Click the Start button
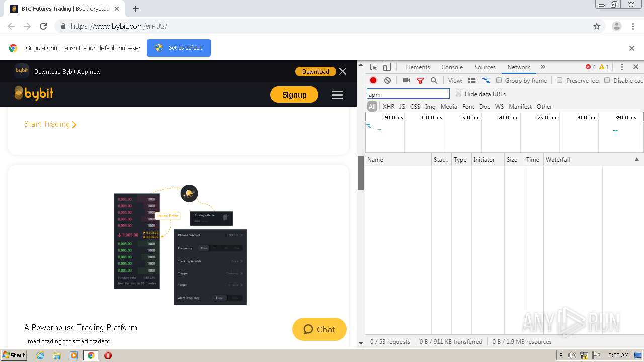This screenshot has width=644, height=362. (14, 355)
